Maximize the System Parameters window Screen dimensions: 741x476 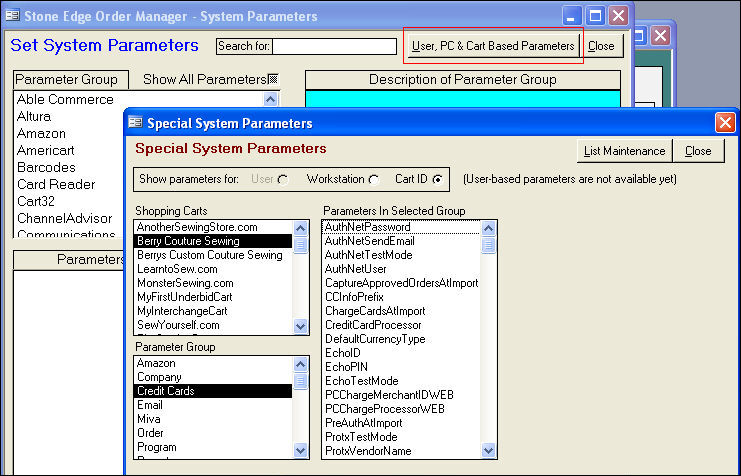(595, 16)
